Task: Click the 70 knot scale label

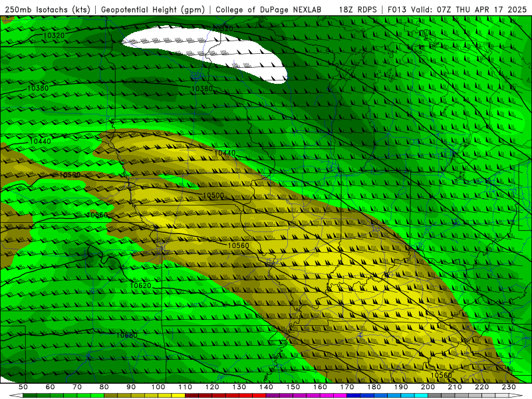Action: 77,387
